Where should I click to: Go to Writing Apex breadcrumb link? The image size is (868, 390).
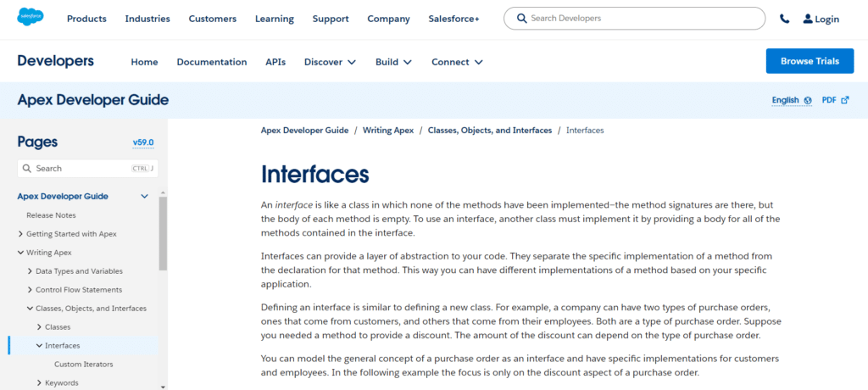point(388,131)
